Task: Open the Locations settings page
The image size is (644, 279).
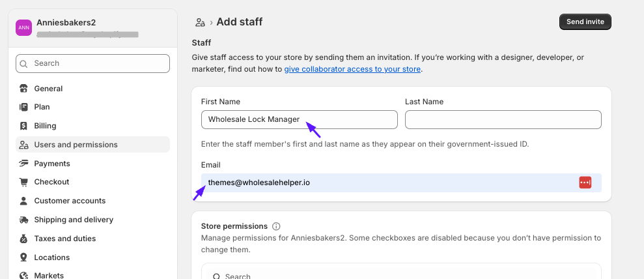Action: coord(51,257)
